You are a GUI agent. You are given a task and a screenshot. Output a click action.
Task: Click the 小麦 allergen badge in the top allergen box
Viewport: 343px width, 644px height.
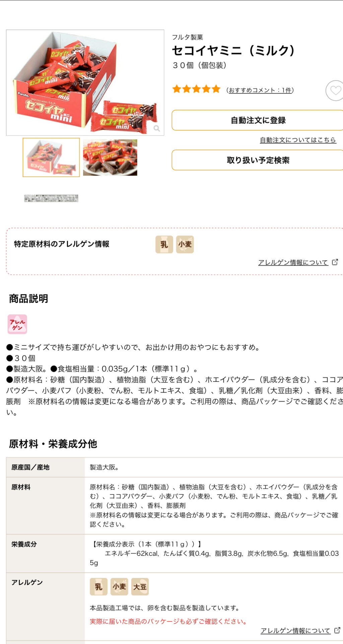coord(185,244)
